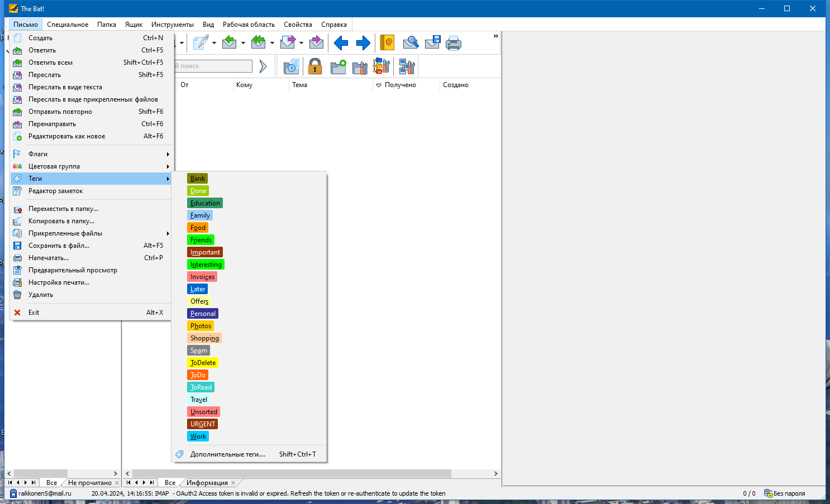Choose Переслать в виде текста

[x=91, y=87]
